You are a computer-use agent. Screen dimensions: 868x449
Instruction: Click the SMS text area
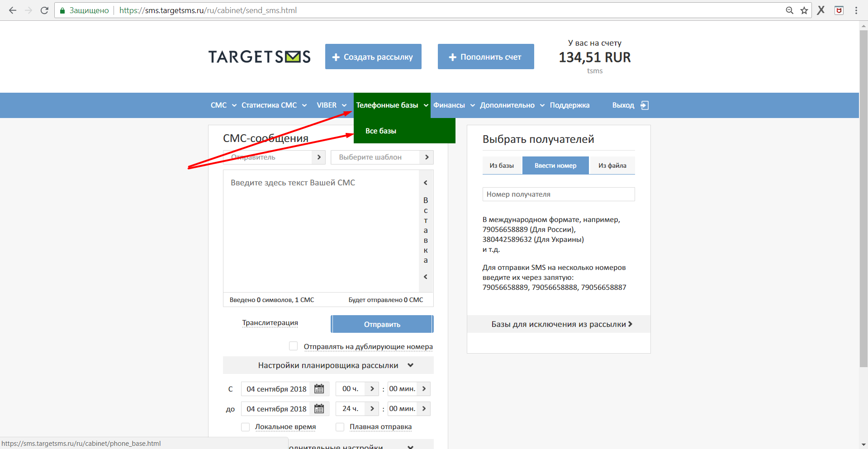click(321, 231)
